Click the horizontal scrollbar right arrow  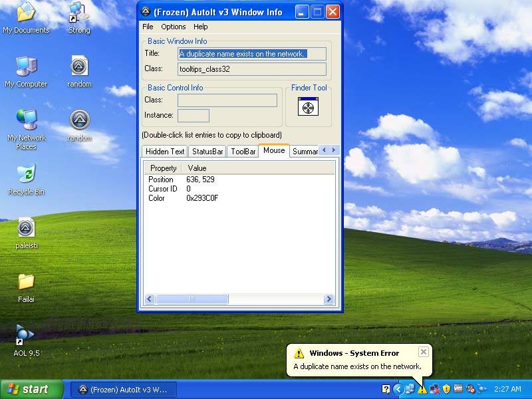(330, 299)
